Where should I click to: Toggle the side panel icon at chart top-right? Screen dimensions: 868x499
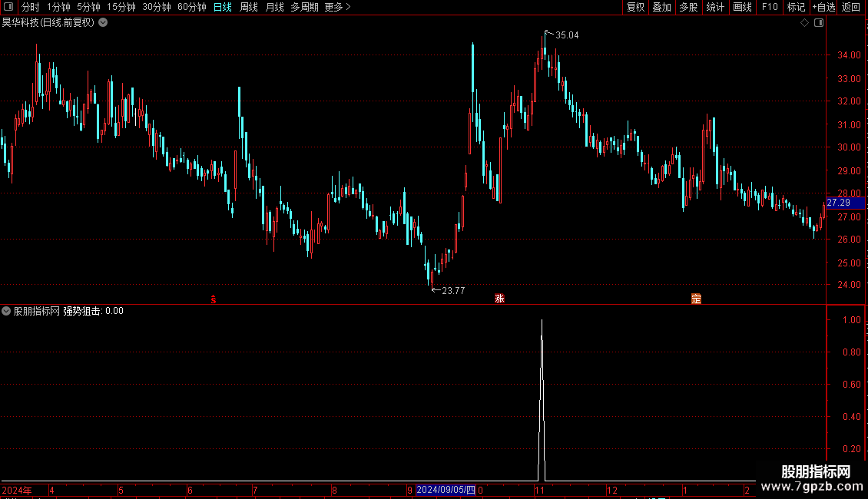click(819, 23)
